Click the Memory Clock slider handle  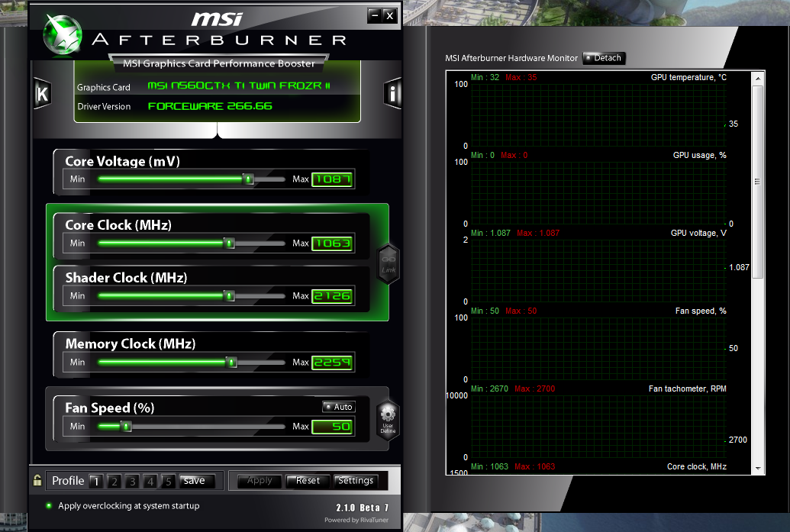(x=231, y=363)
